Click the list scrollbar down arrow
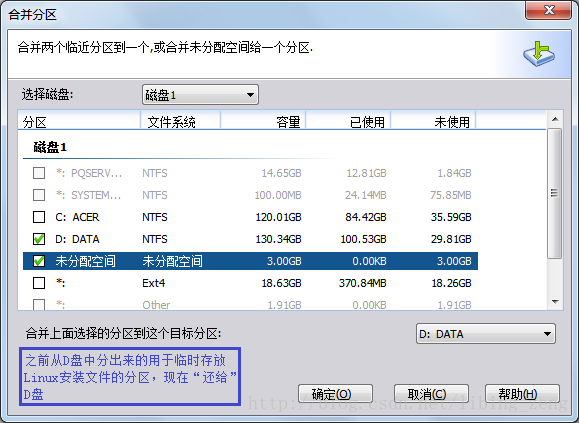The width and height of the screenshot is (579, 423). [x=555, y=302]
